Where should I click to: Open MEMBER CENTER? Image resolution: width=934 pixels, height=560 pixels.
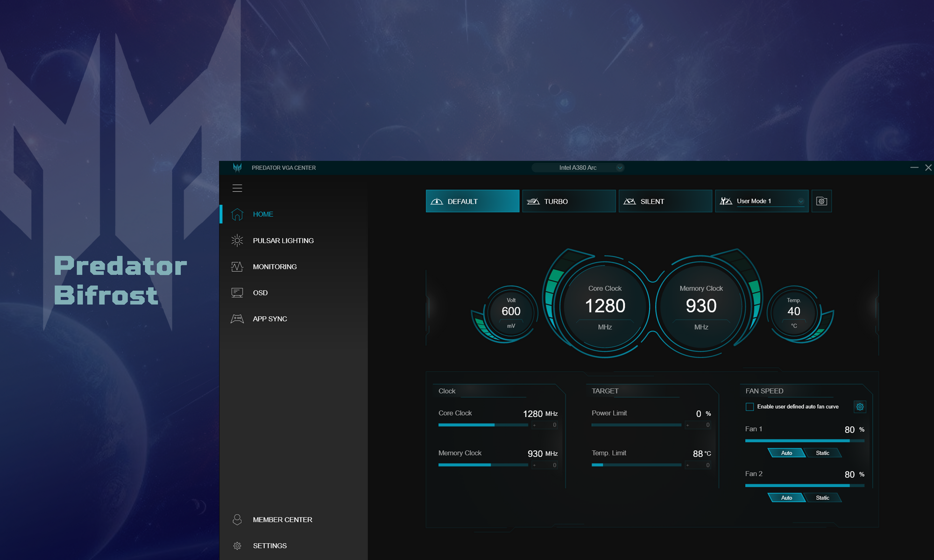(x=283, y=519)
